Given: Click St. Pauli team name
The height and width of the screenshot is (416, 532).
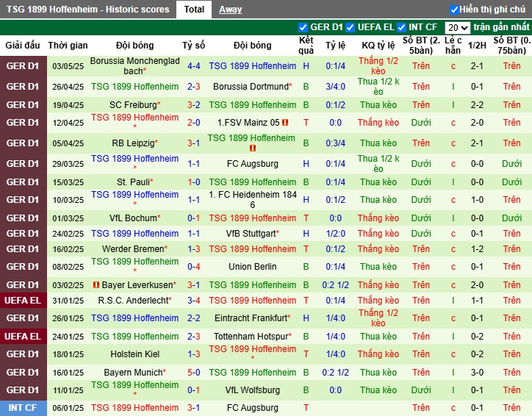Looking at the screenshot, I should click(x=133, y=182).
